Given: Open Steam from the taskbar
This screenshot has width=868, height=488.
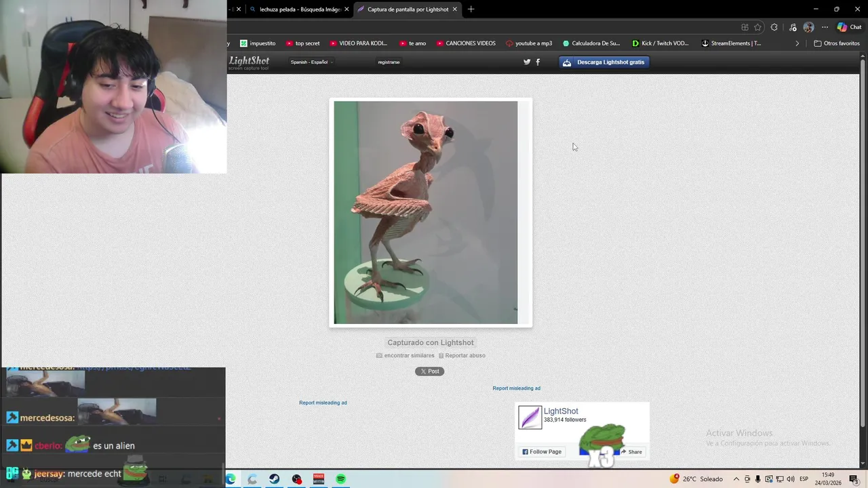Looking at the screenshot, I should 274,479.
